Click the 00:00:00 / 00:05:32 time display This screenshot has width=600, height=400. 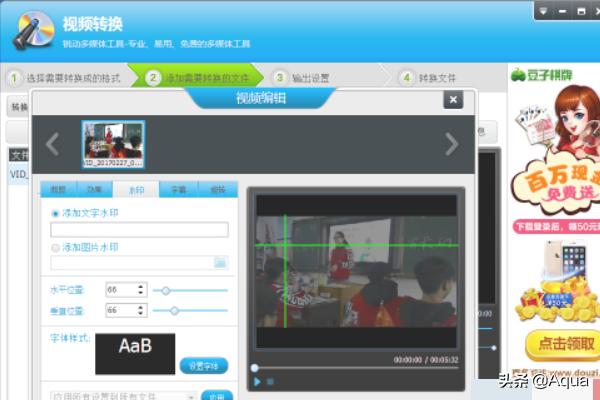(426, 360)
